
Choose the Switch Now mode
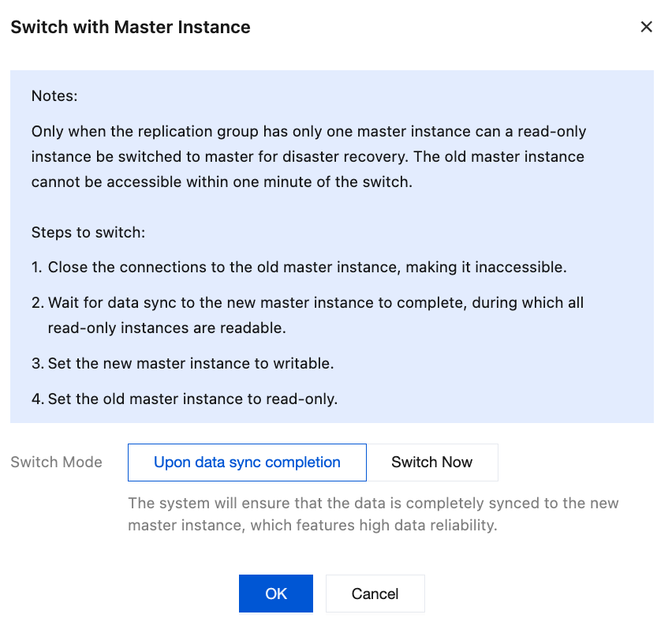coord(431,463)
